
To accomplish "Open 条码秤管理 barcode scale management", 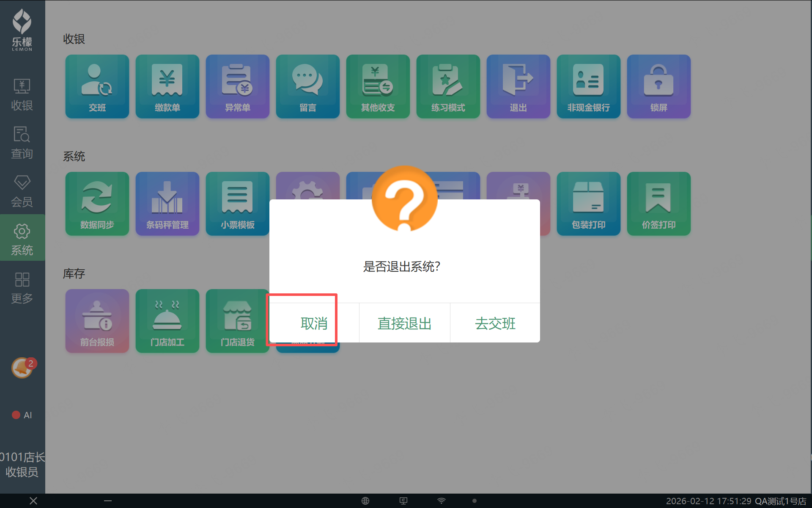I will [x=167, y=204].
